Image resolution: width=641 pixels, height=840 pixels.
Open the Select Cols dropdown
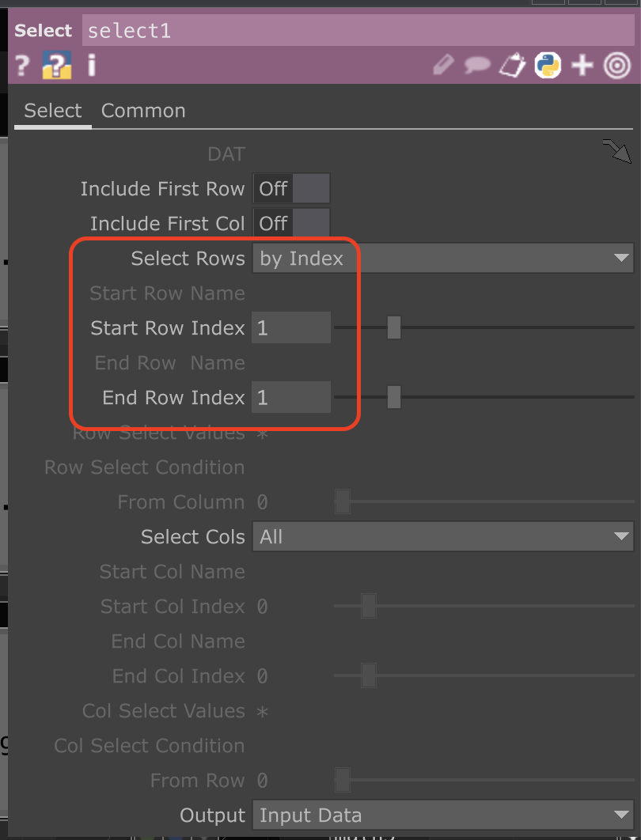443,537
